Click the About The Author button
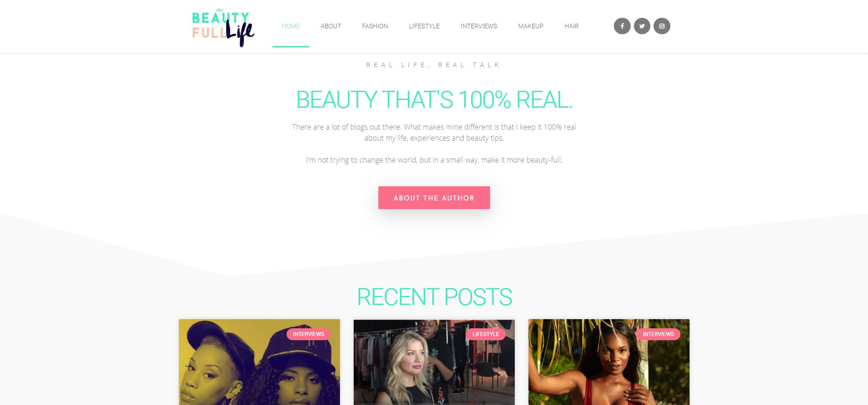868x405 pixels. [434, 198]
